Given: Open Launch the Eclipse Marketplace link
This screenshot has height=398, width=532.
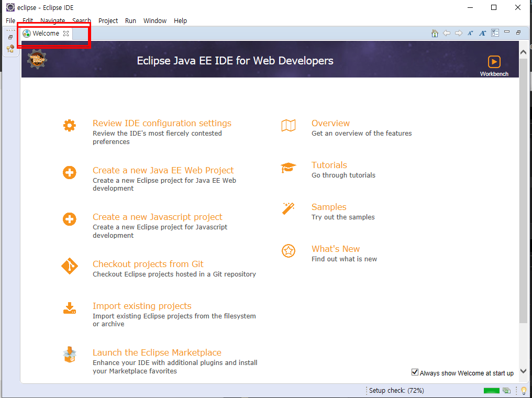Looking at the screenshot, I should (x=157, y=352).
